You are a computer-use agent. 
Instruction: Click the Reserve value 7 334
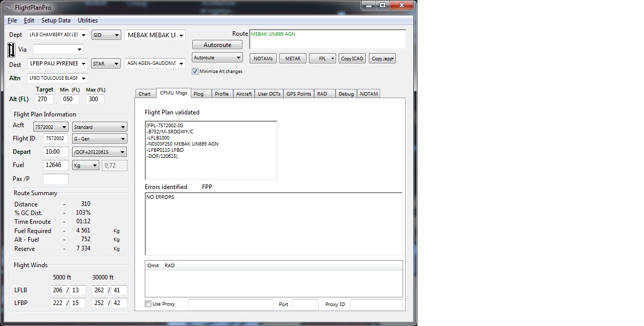(83, 249)
